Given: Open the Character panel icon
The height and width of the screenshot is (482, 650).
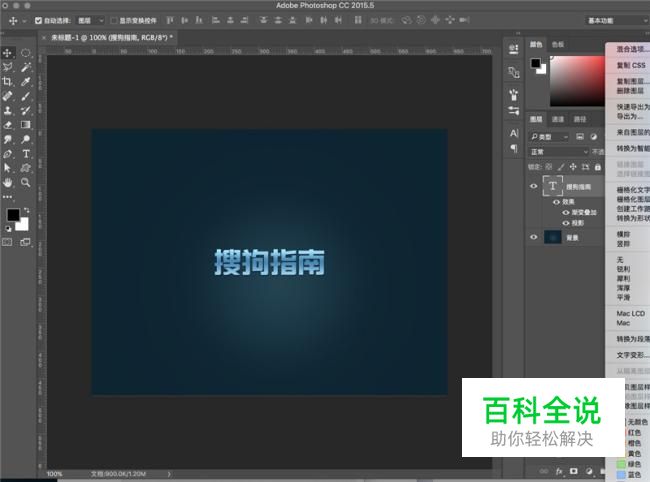Looking at the screenshot, I should [x=514, y=133].
